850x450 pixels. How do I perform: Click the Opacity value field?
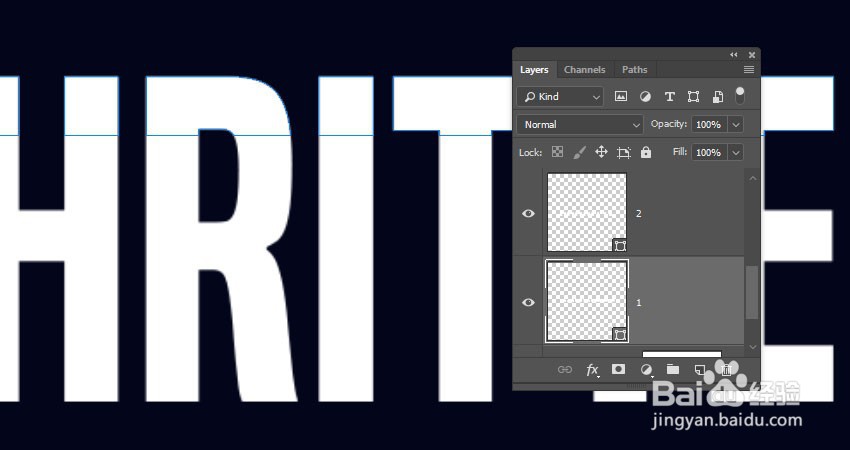[x=709, y=125]
